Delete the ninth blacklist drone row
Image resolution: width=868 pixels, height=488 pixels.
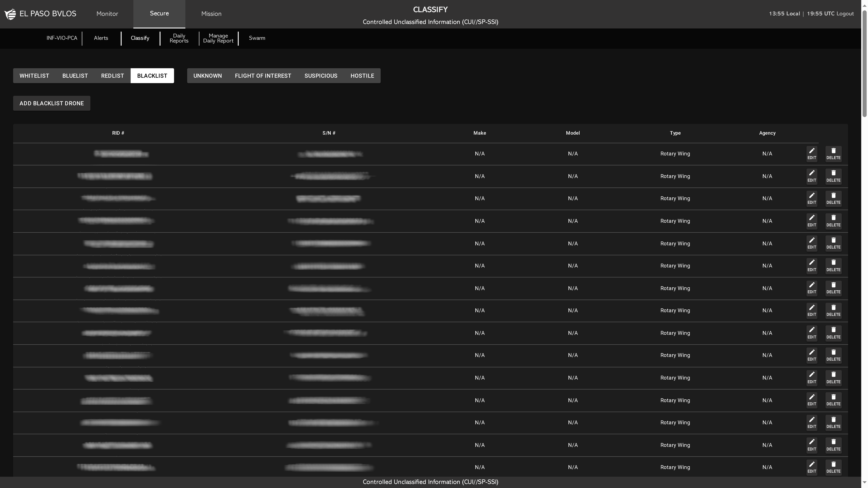click(x=833, y=333)
